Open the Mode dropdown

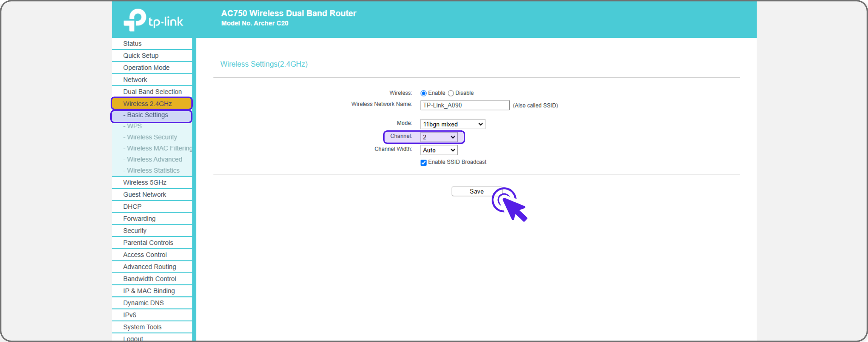tap(452, 124)
